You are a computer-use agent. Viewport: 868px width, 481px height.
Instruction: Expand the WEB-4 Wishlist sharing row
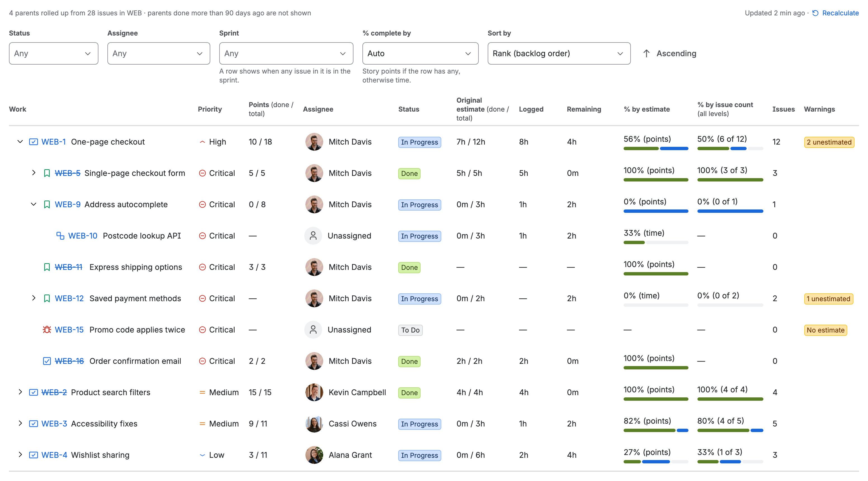(20, 455)
